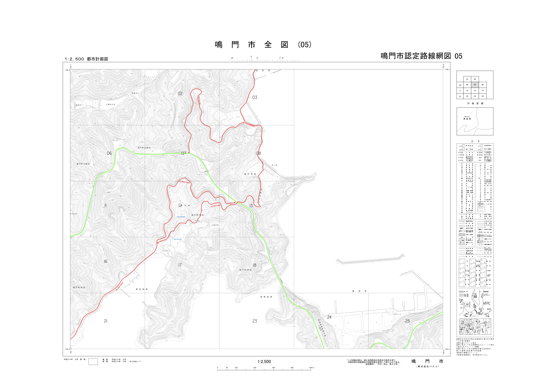Click the 亀浦港 port label
The image size is (554, 392).
[359, 291]
